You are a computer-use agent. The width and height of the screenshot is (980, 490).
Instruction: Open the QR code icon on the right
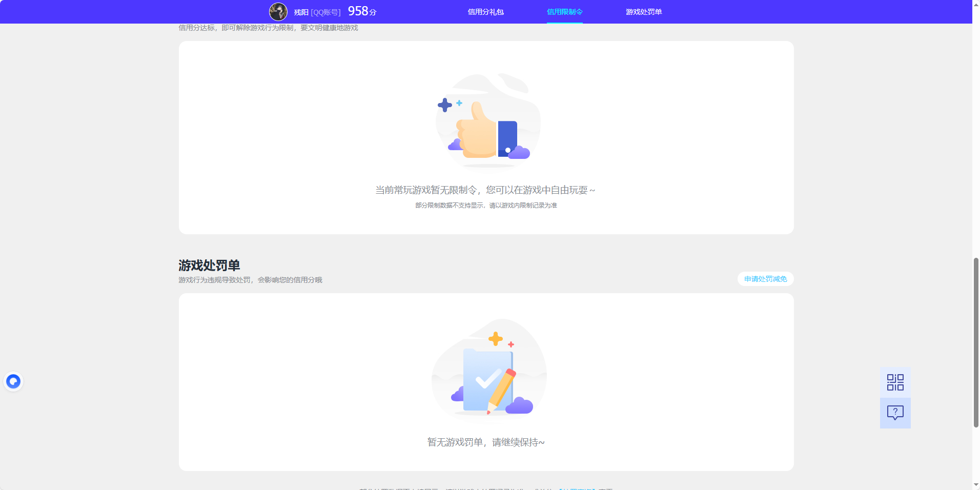point(895,382)
